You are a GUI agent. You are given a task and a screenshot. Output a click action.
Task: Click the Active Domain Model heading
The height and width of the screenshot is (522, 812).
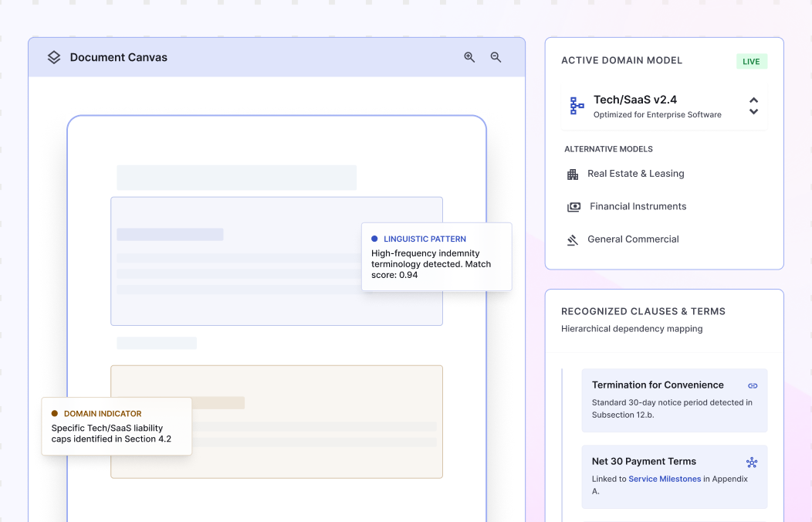click(x=621, y=60)
